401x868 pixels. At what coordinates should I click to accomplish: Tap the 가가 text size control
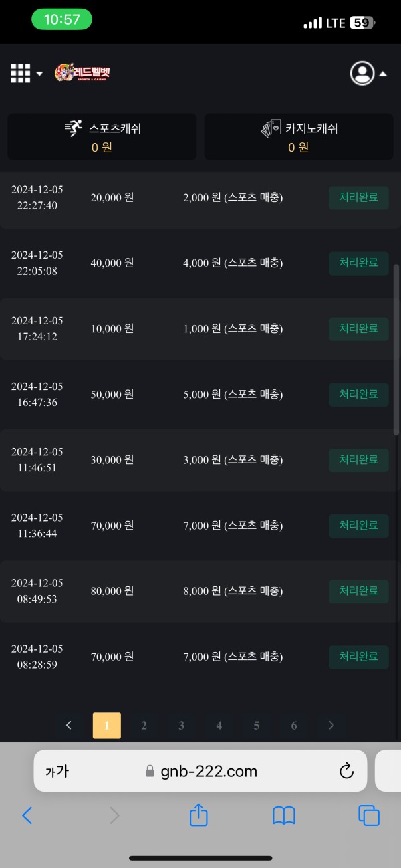(57, 770)
